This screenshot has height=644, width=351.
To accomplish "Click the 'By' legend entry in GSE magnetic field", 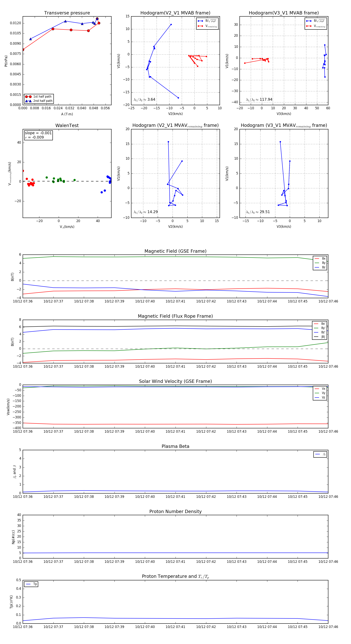I will (x=320, y=263).
